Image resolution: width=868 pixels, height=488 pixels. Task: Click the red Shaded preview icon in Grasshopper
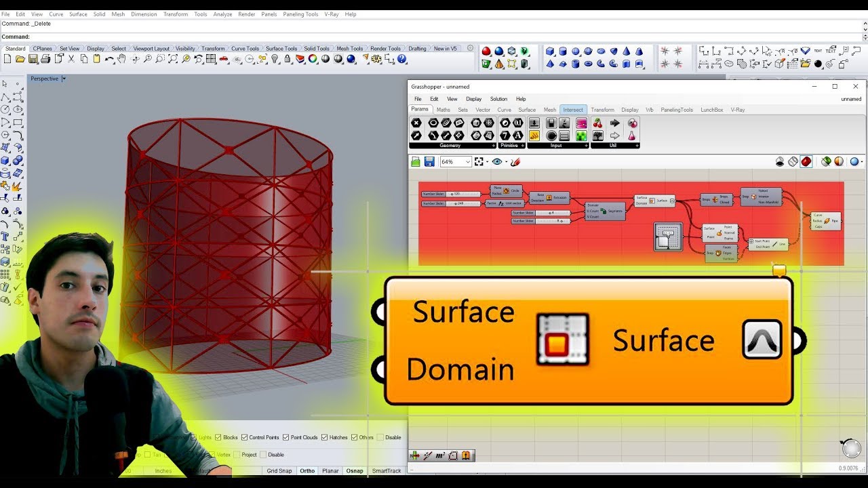click(x=806, y=161)
